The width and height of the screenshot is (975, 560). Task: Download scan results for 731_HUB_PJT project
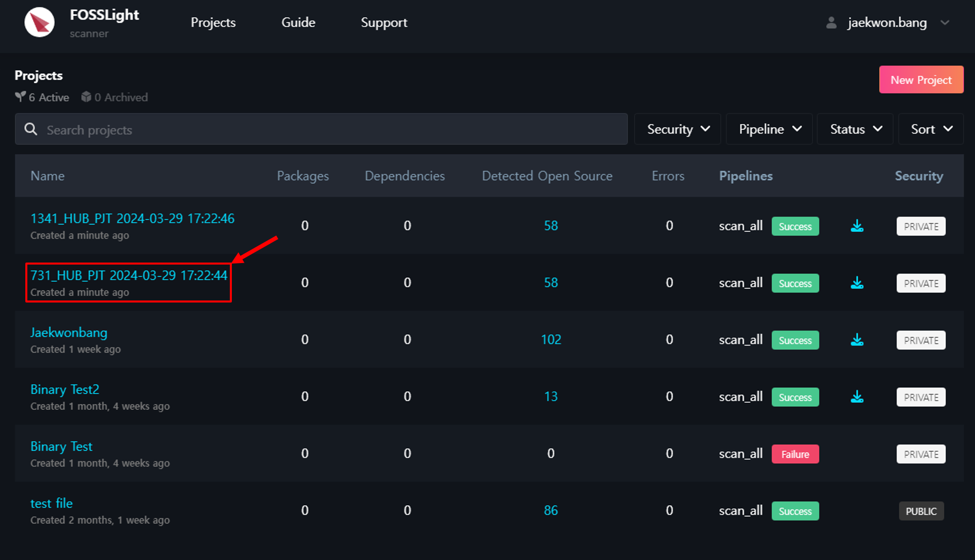(858, 282)
